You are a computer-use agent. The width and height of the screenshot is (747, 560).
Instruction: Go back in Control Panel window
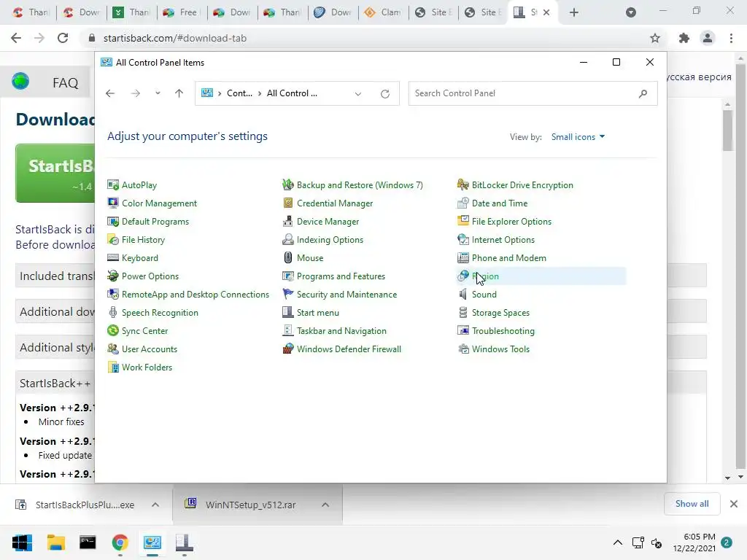110,93
